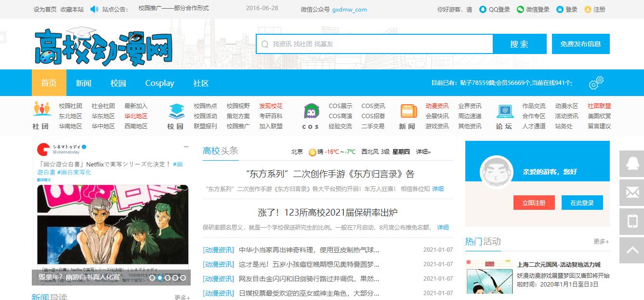This screenshot has width=644, height=300.
Task: Open the 首页 nav tab
Action: [49, 83]
